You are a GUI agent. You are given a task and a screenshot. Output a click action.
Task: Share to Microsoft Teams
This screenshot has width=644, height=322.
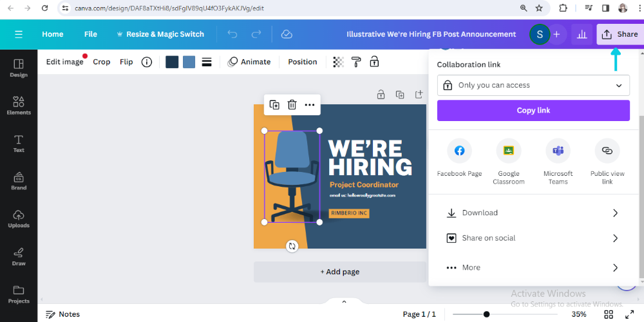(x=558, y=162)
